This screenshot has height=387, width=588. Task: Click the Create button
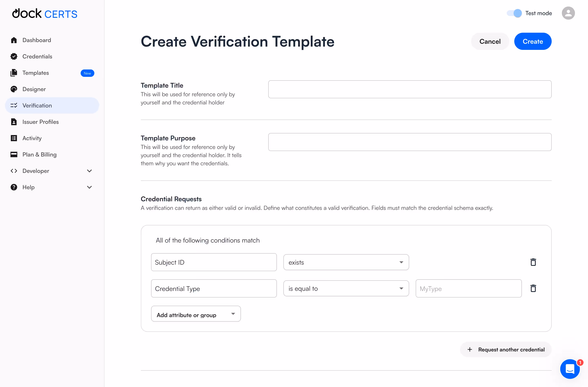point(533,41)
